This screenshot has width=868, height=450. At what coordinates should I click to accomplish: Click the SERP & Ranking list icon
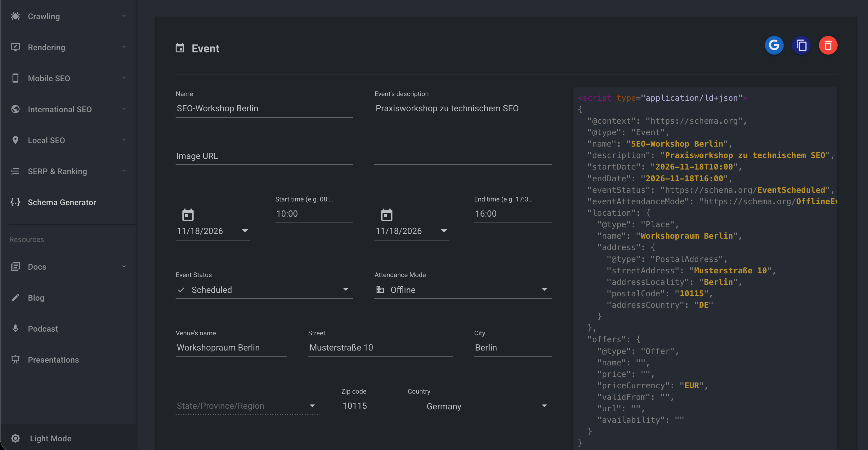click(x=15, y=171)
